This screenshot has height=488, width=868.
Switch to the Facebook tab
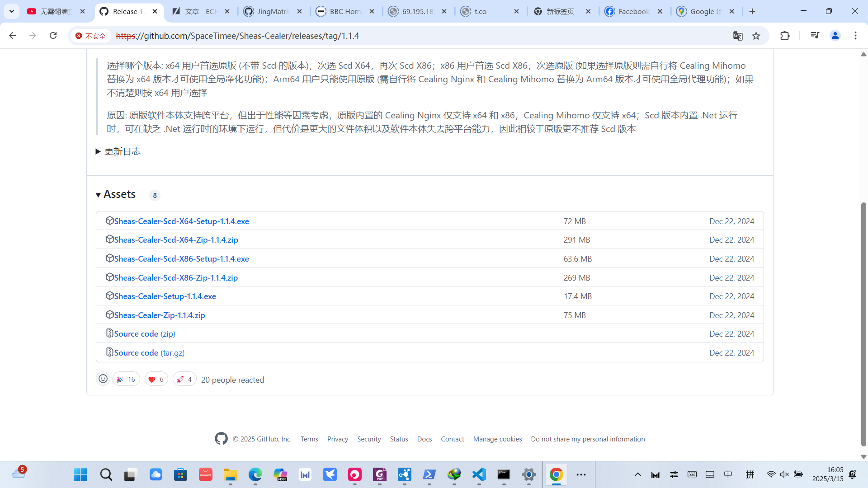coord(634,11)
